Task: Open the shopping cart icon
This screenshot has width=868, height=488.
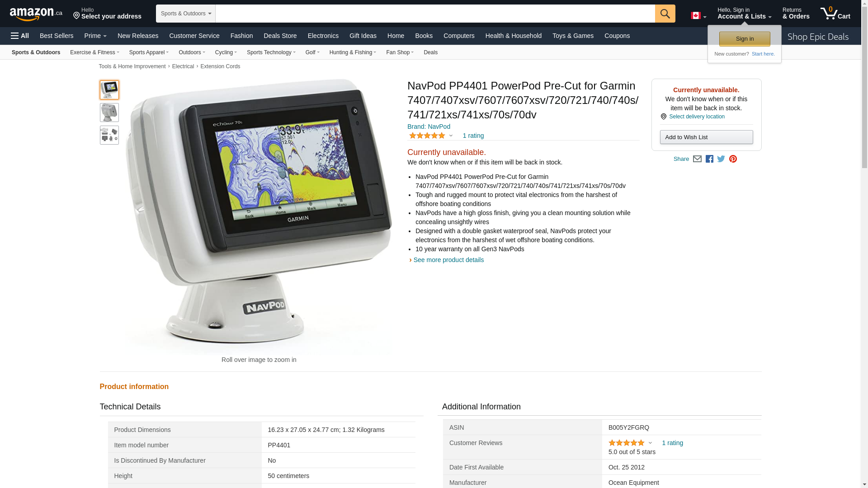Action: pos(835,14)
